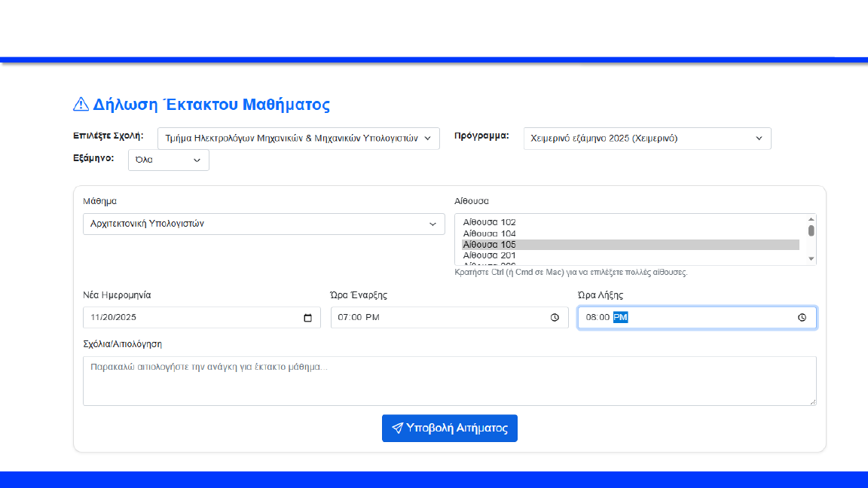Focus the Σχόλια/Αιτιολόγηση comments box
This screenshot has width=868, height=488.
coord(449,381)
